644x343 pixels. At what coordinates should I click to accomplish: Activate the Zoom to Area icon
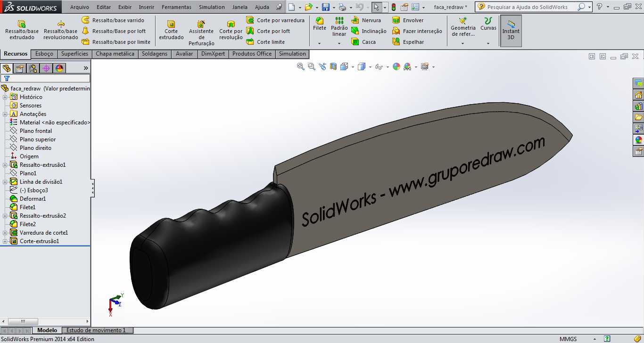[311, 66]
